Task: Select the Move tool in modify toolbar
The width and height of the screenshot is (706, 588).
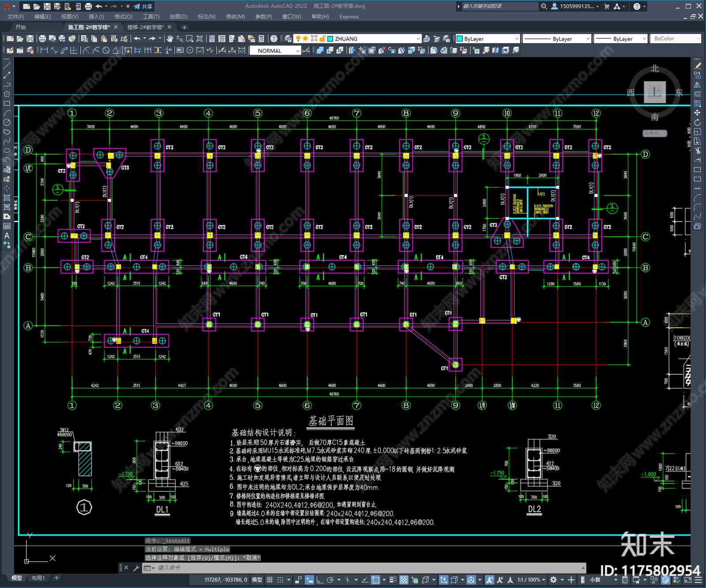Action: click(x=698, y=113)
